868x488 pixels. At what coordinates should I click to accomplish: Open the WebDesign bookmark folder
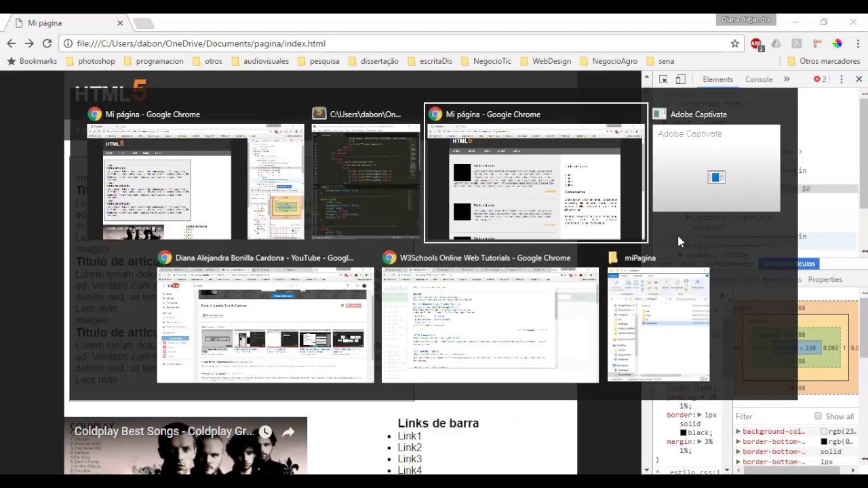(x=545, y=61)
